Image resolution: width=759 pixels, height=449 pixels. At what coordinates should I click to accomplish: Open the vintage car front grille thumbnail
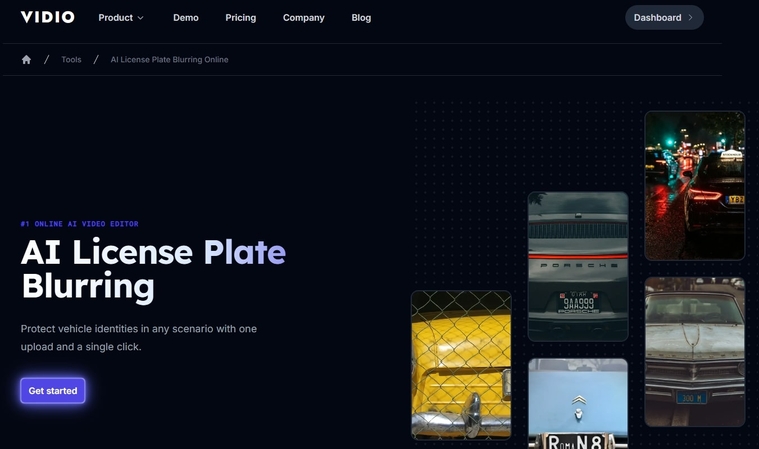[x=695, y=352]
